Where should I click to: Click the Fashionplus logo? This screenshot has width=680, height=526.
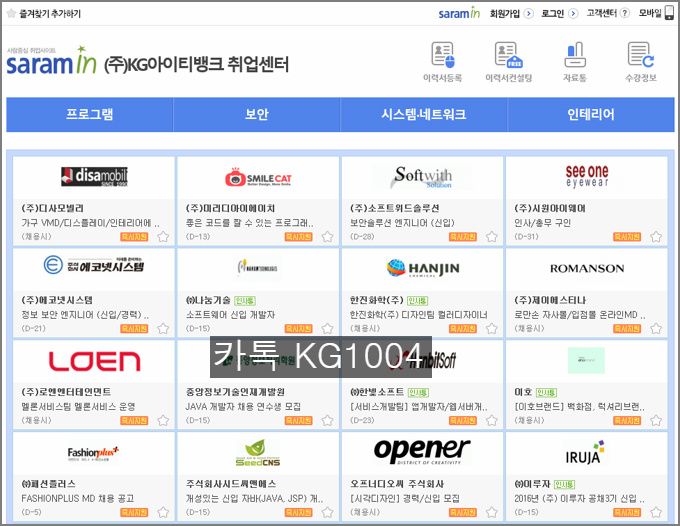(93, 453)
